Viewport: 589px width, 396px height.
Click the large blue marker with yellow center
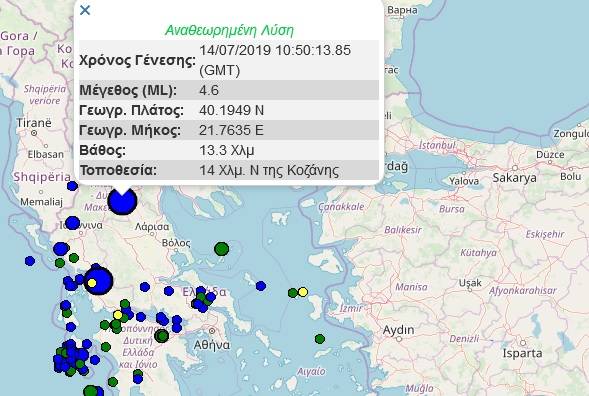(98, 281)
